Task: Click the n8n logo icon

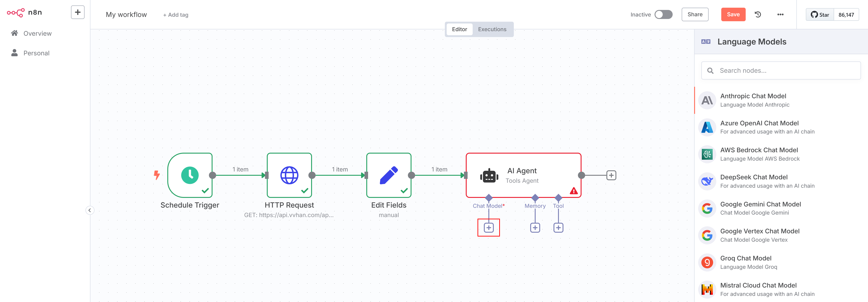Action: point(16,12)
